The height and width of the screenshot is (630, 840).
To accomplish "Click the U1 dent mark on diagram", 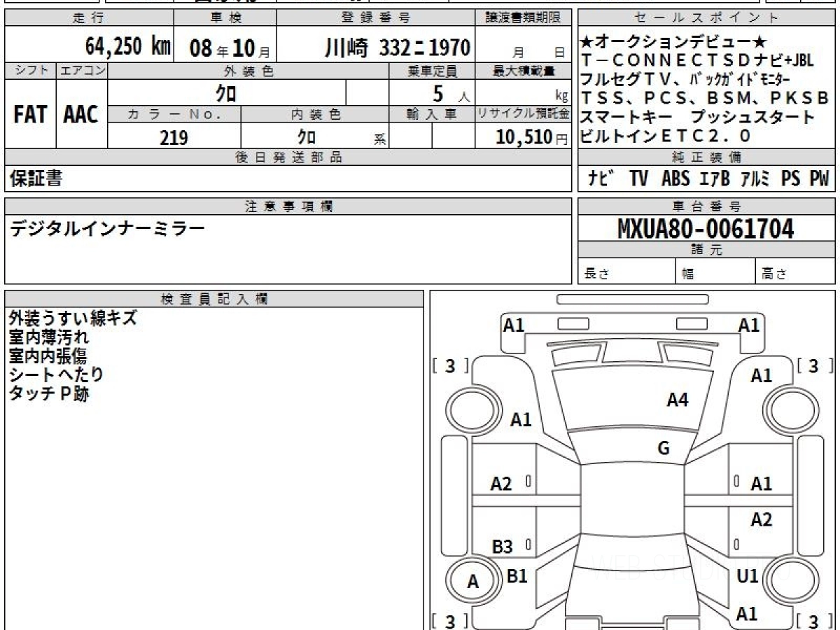I will (748, 576).
